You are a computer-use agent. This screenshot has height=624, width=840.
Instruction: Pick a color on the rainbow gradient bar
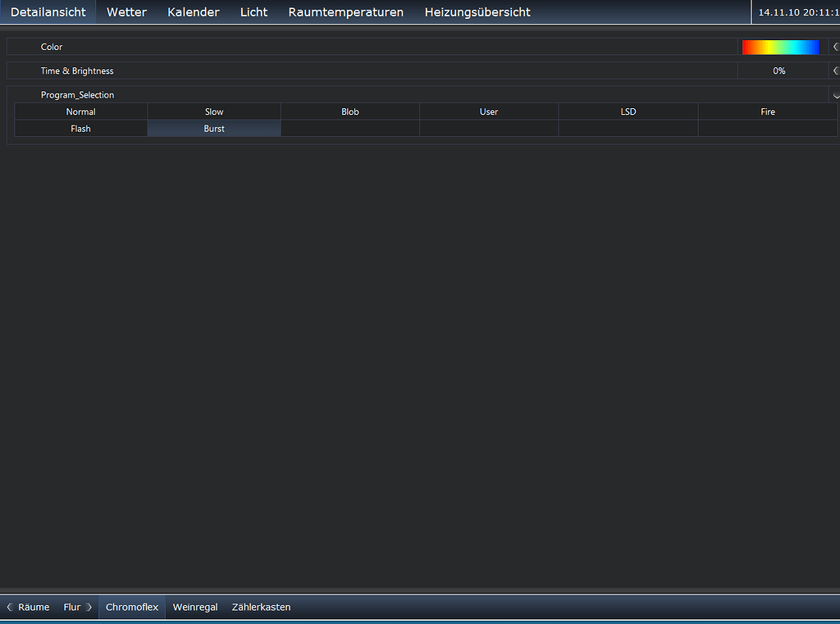point(781,47)
